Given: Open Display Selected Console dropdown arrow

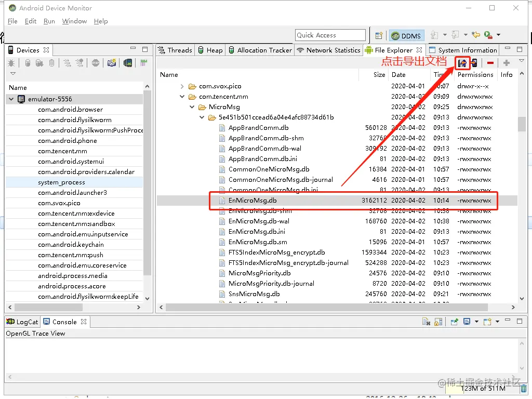Looking at the screenshot, I should point(476,322).
